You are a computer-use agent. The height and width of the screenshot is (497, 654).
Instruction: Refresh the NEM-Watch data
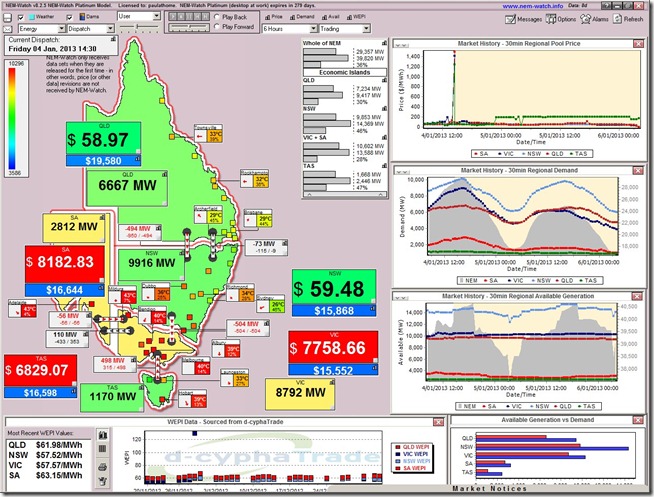click(x=628, y=19)
